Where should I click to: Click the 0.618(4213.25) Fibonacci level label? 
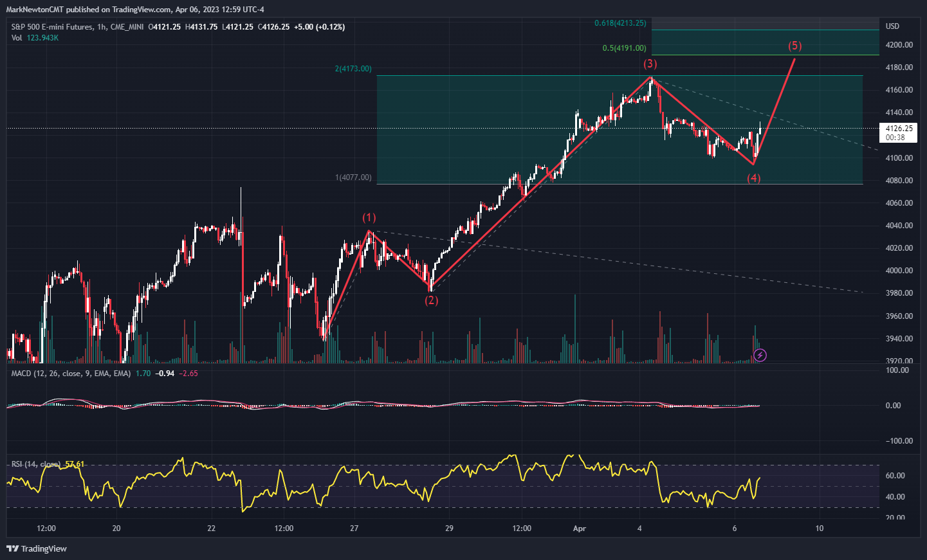tap(620, 23)
